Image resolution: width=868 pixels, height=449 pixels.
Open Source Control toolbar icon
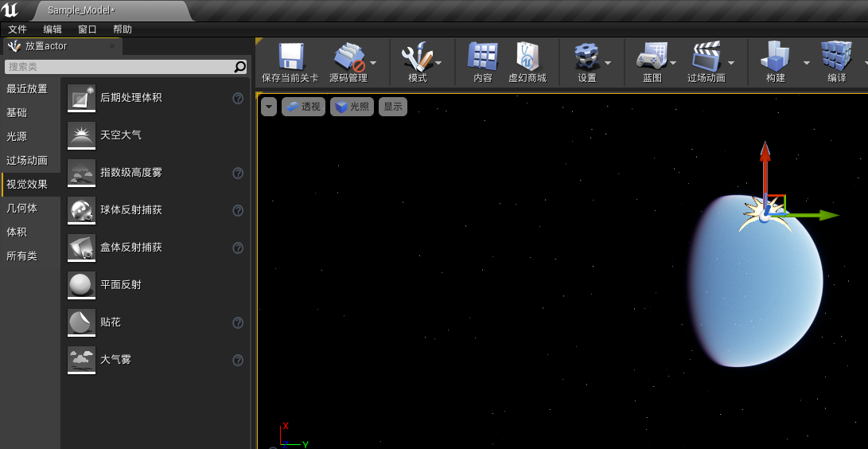[x=348, y=57]
